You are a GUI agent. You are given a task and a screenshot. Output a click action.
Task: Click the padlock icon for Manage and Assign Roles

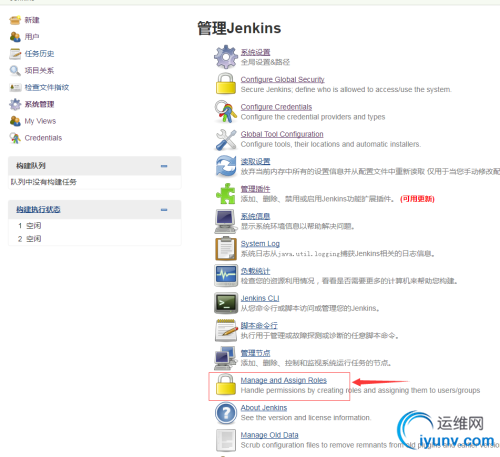(226, 385)
